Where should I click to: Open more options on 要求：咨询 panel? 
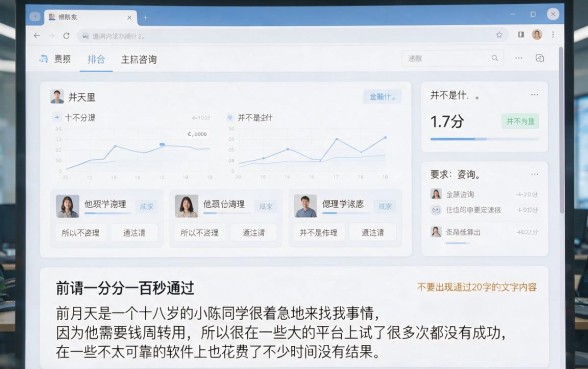(534, 174)
